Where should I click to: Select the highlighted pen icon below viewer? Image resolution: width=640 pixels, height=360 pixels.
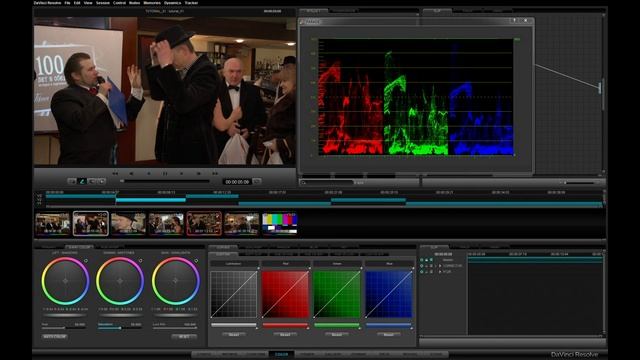(82, 181)
